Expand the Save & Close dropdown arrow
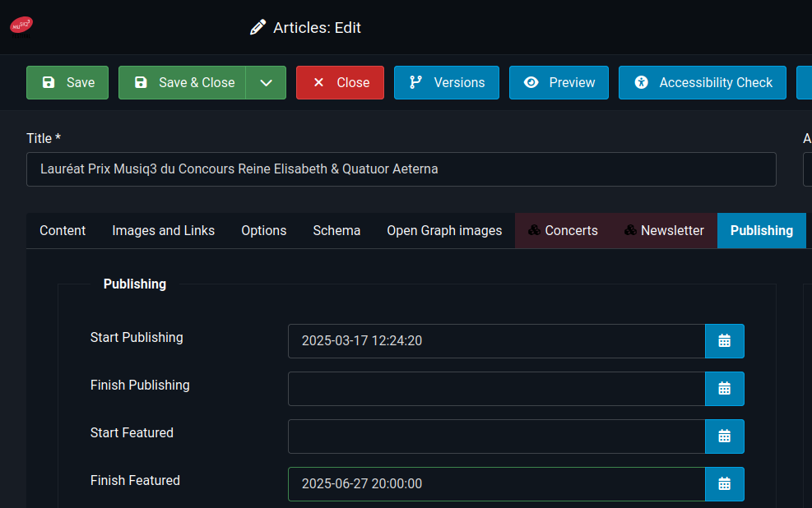This screenshot has height=508, width=812. coord(266,82)
